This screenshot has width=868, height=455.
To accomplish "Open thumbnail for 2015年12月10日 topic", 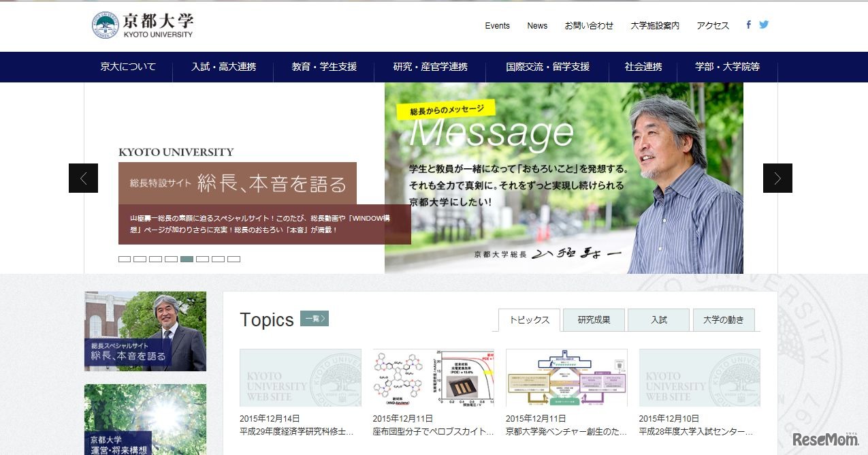I will 700,377.
